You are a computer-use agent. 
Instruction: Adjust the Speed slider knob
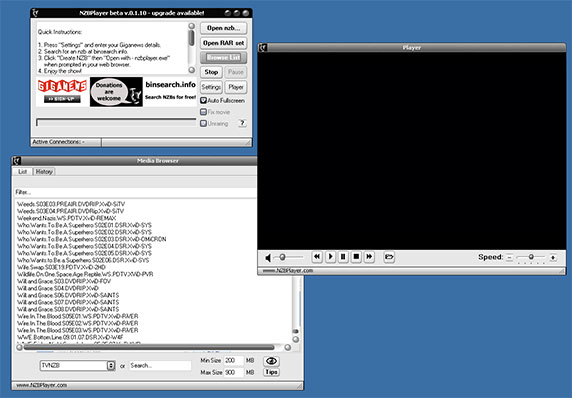531,257
